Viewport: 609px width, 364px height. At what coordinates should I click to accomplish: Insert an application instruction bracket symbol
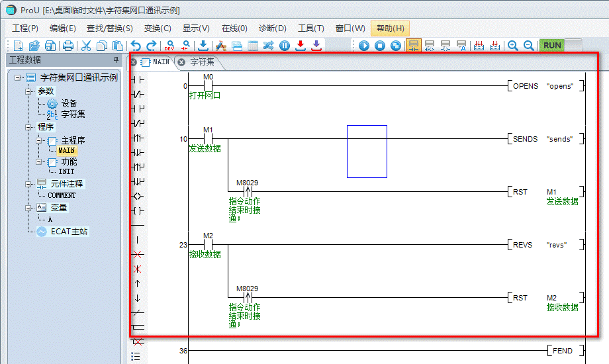[x=138, y=211]
